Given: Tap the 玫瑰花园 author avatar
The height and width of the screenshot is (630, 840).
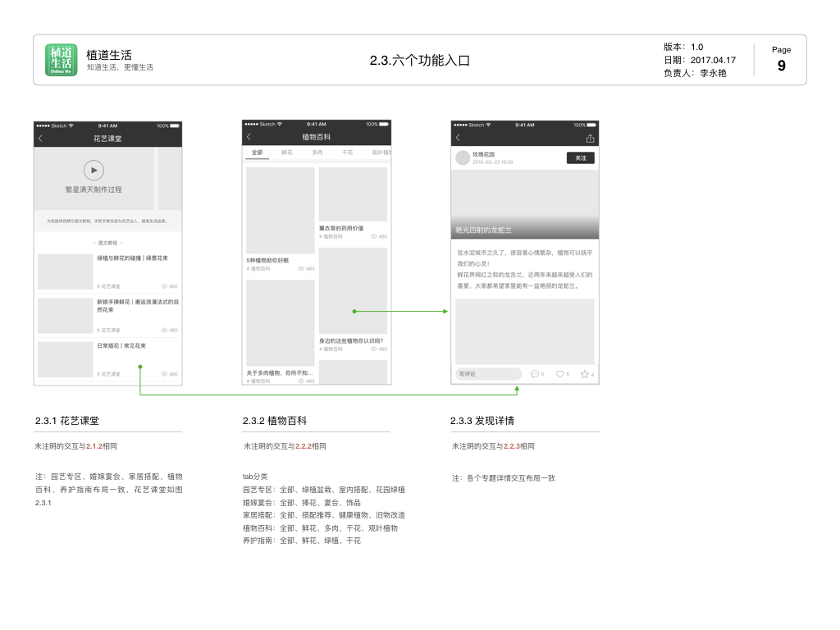Looking at the screenshot, I should [x=463, y=158].
